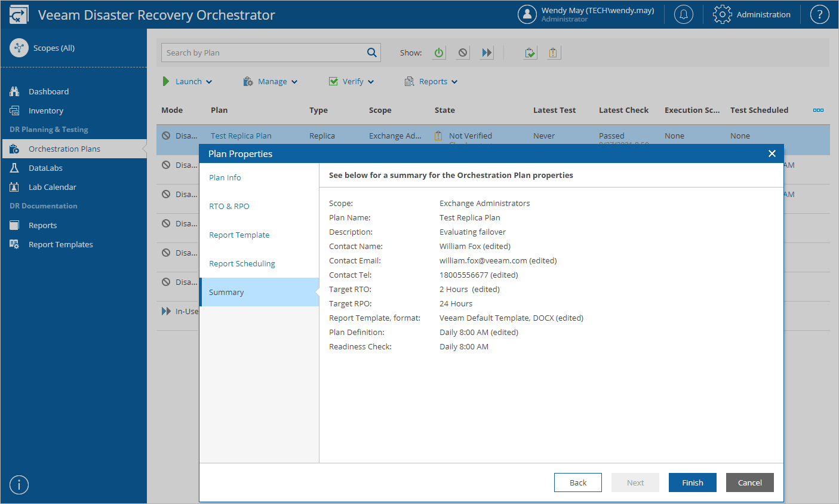The image size is (839, 504).
Task: Sort by Test Scheduled column header
Action: point(759,110)
